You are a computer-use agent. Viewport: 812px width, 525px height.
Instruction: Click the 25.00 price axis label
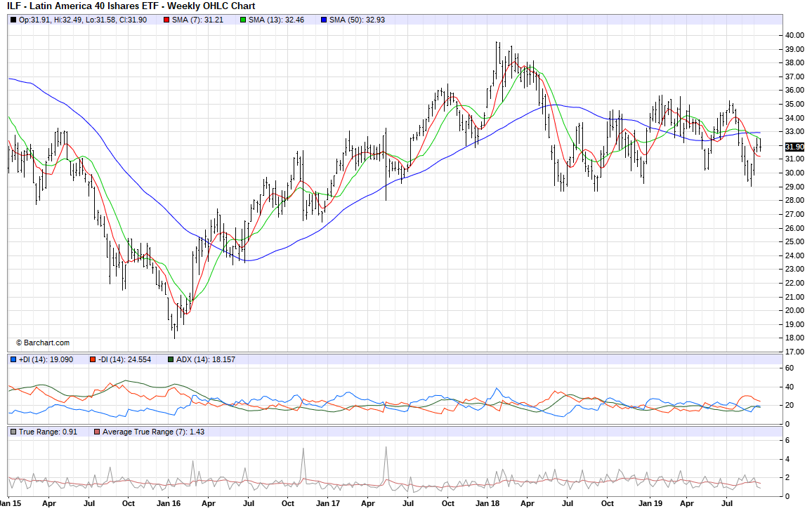[x=794, y=241]
